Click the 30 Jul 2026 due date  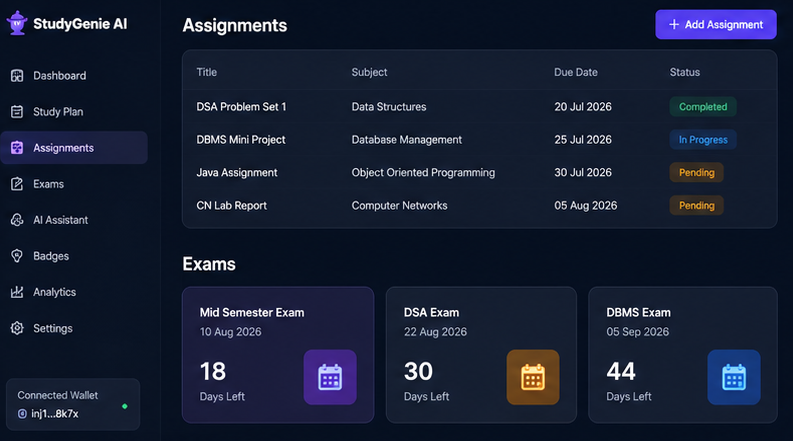pos(583,172)
